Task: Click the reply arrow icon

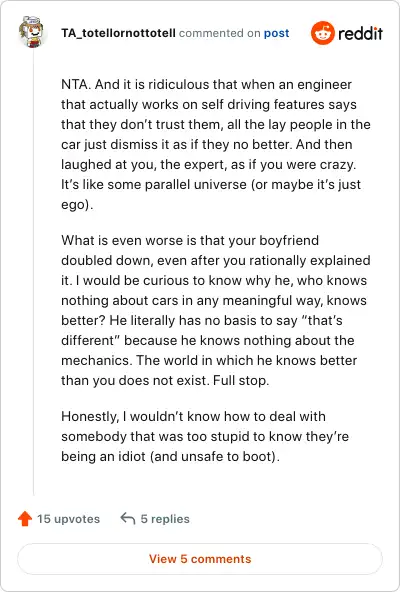Action: coord(128,518)
